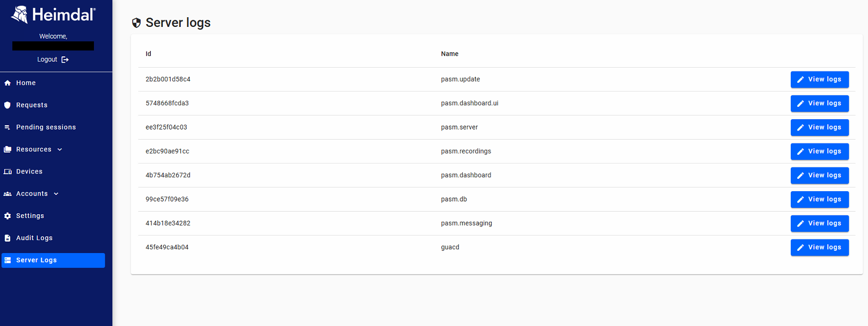Click the Logout link

click(47, 60)
